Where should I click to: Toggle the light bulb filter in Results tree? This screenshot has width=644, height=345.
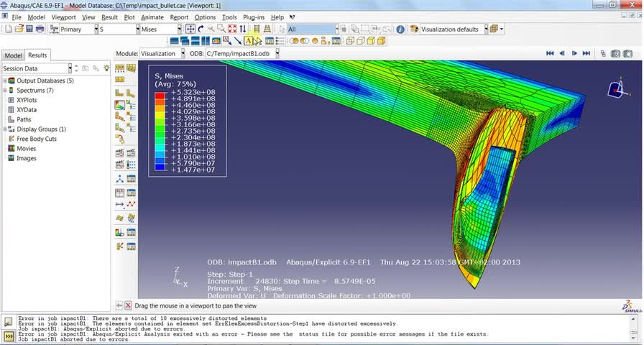point(106,68)
